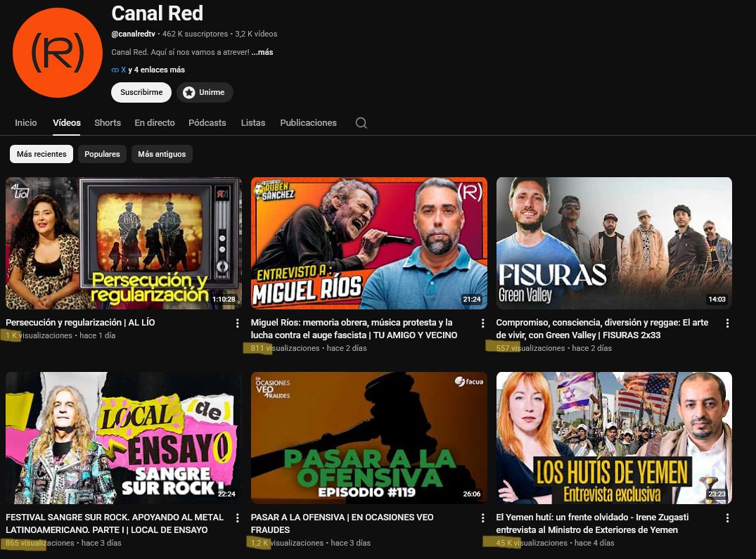Open FESTIVAL SANGRE SUR ROCK video title
The image size is (756, 559).
point(115,523)
